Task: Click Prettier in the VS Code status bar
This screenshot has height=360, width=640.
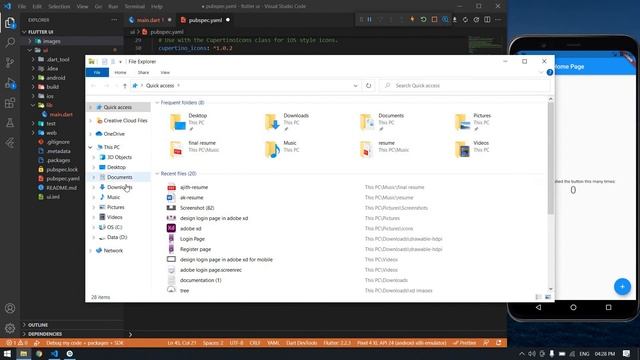Action: pos(465,343)
